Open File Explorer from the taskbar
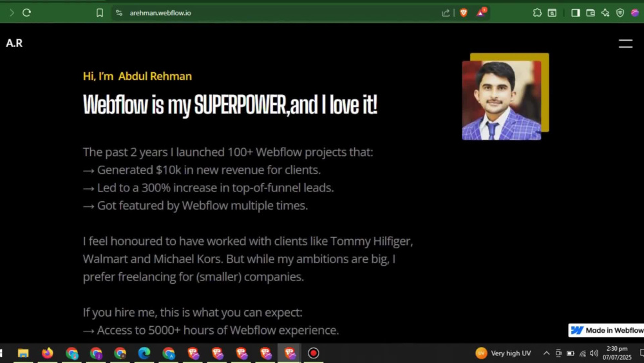Screen dimensions: 644x363 point(23,353)
